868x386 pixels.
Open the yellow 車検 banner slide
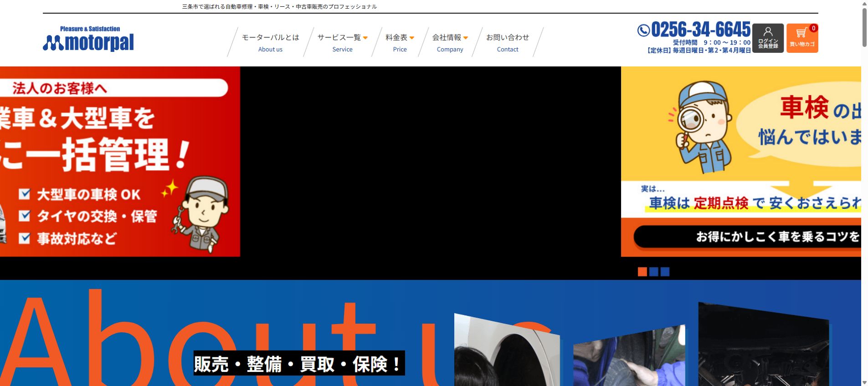tap(741, 162)
